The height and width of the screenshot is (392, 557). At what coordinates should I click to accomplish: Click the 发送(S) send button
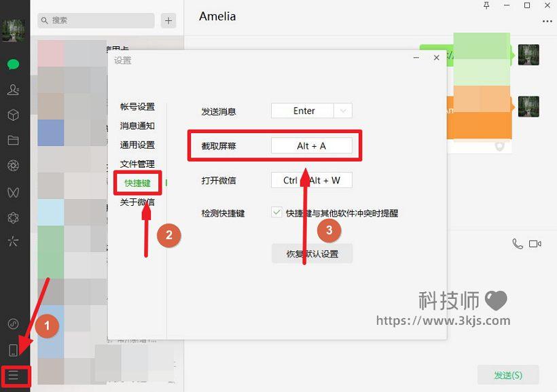click(x=508, y=375)
